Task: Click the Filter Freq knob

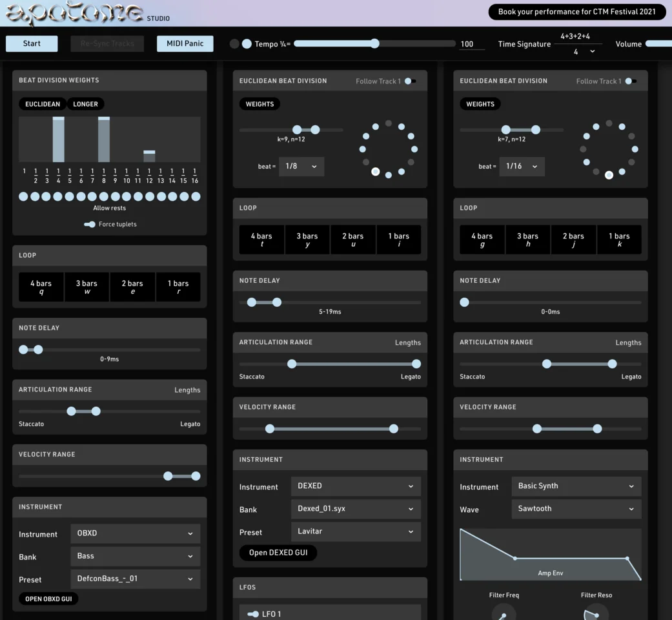Action: coord(504,612)
